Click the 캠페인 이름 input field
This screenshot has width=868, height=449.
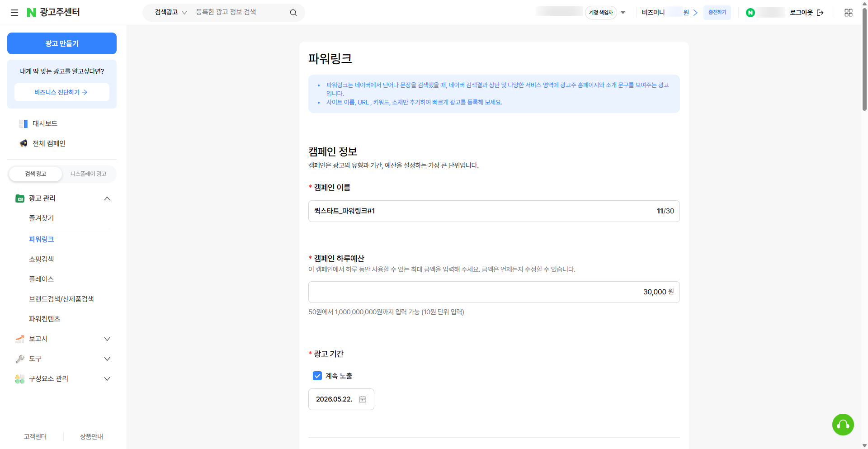pos(494,211)
